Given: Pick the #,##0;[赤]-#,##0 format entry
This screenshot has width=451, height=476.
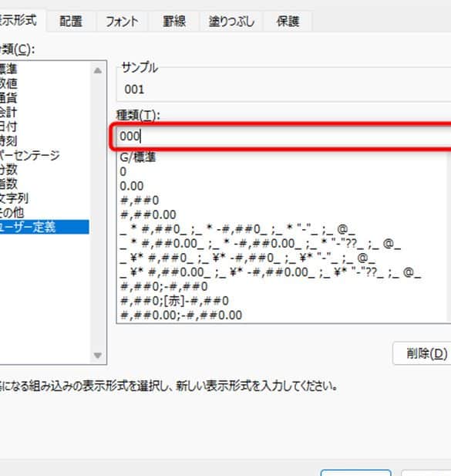Looking at the screenshot, I should tap(174, 301).
